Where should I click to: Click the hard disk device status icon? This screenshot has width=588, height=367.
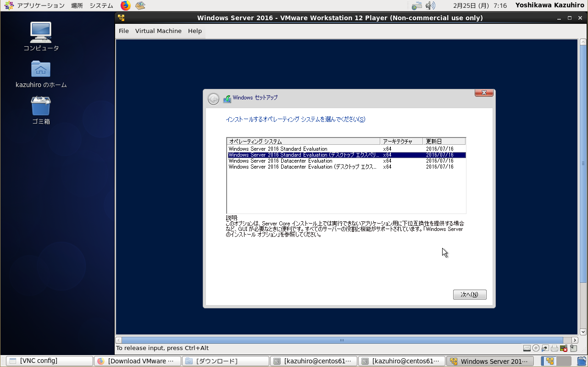[527, 348]
